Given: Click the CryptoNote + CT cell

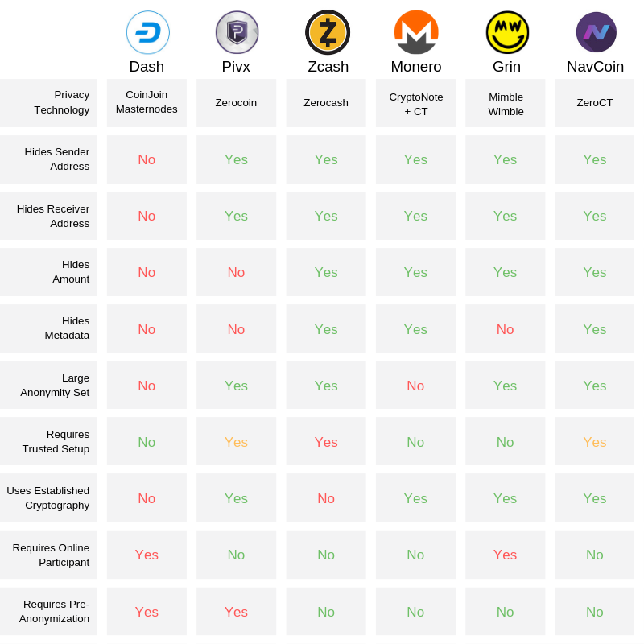Looking at the screenshot, I should (415, 103).
